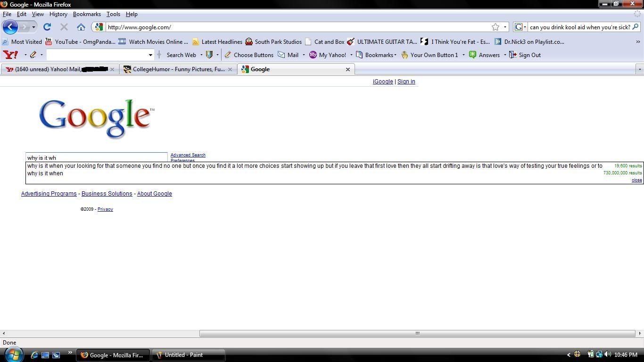This screenshot has height=362, width=644.
Task: Bookmark this page with the star icon
Action: pos(495,27)
